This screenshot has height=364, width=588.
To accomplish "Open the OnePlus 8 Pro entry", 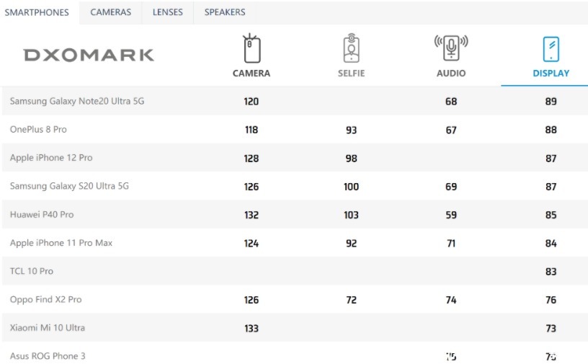I will [38, 130].
